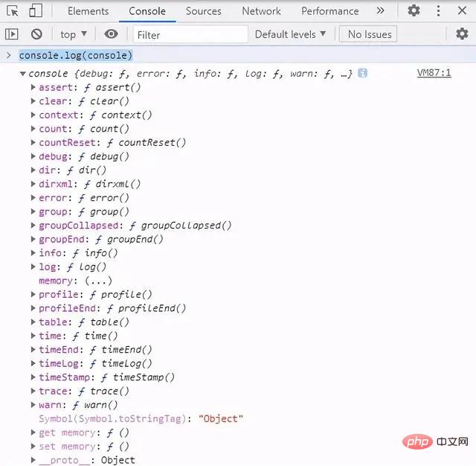This screenshot has height=466, width=476.
Task: Expand the time function entry
Action: [33, 336]
